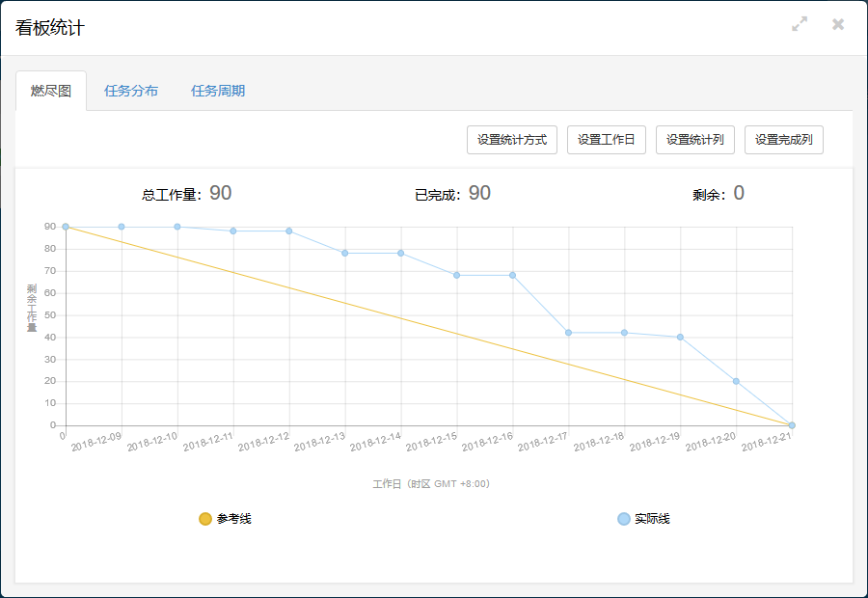This screenshot has height=598, width=868.
Task: Switch to the 燃尽图 tab
Action: click(x=51, y=91)
